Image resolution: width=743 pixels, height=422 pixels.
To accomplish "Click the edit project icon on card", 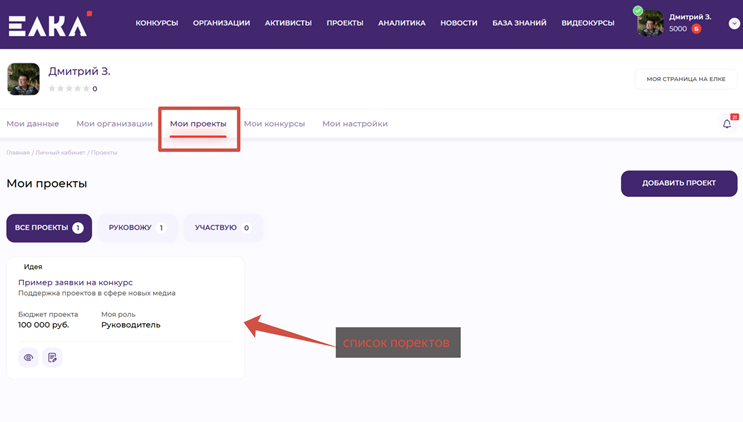I will pos(52,357).
